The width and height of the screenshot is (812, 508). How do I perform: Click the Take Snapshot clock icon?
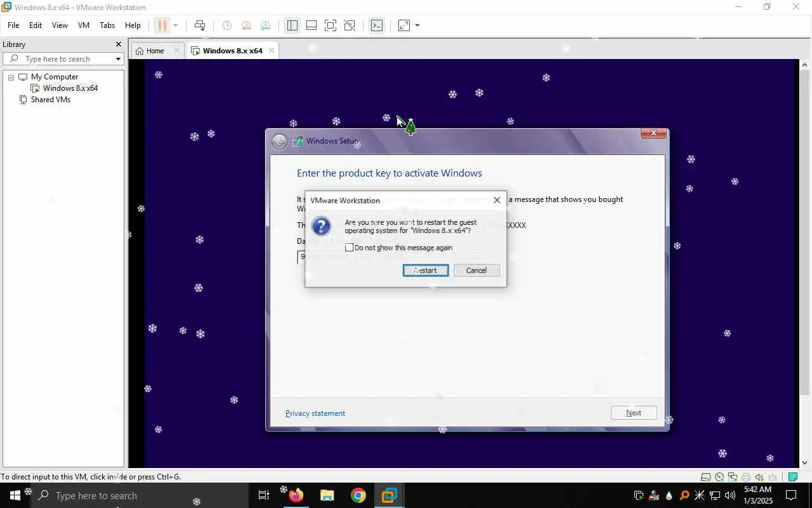coord(226,25)
